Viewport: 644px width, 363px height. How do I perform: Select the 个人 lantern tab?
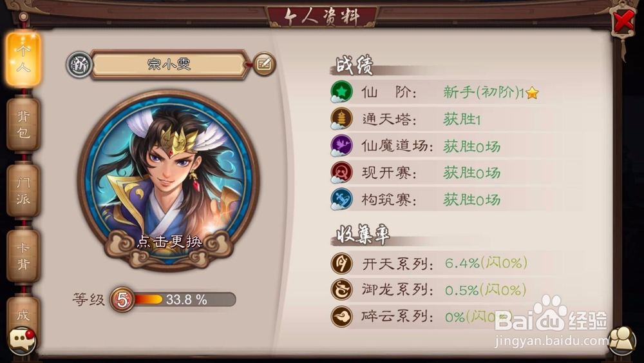(23, 60)
